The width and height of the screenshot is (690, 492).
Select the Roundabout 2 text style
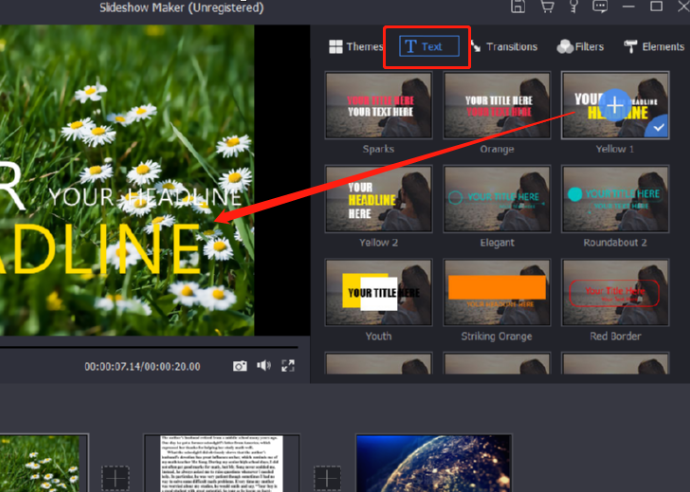click(615, 199)
